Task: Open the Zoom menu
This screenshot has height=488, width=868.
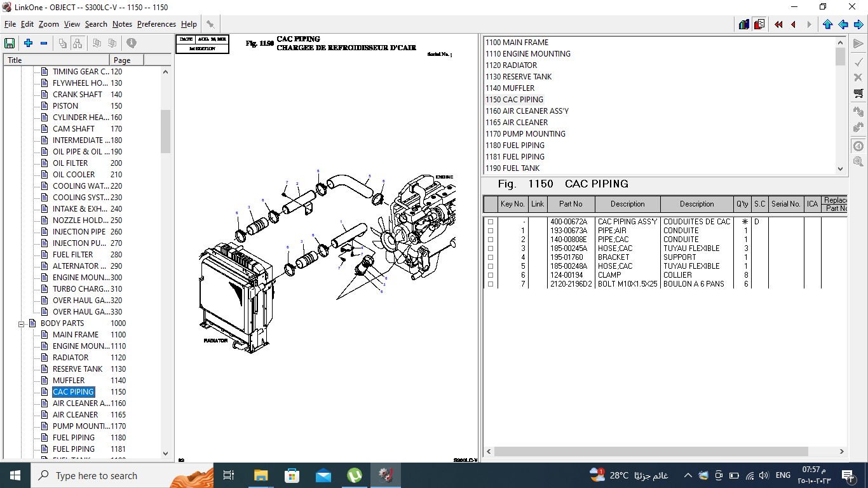Action: coord(48,24)
